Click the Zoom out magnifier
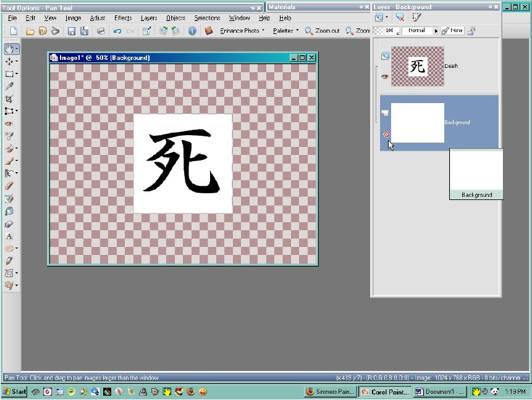The width and height of the screenshot is (532, 400). [308, 31]
